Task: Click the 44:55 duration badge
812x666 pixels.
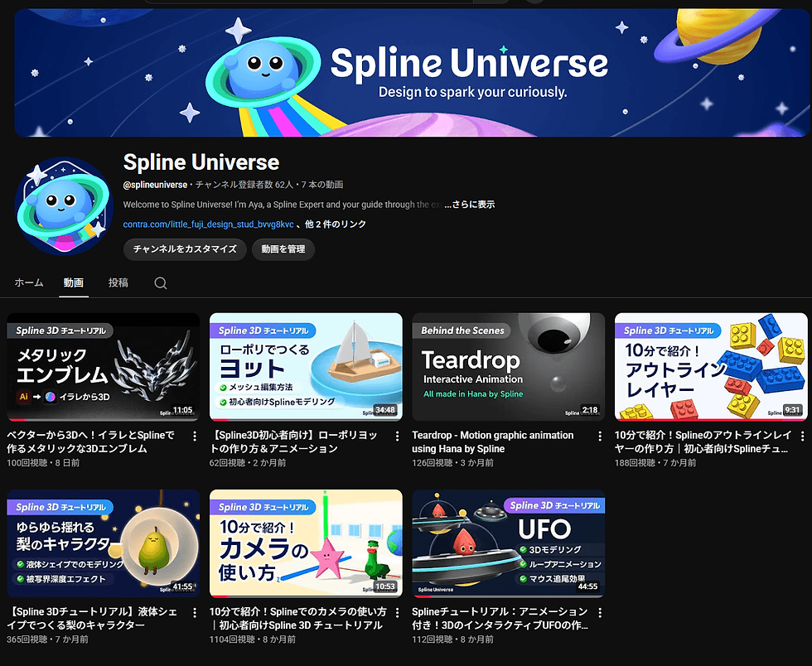Action: click(587, 586)
